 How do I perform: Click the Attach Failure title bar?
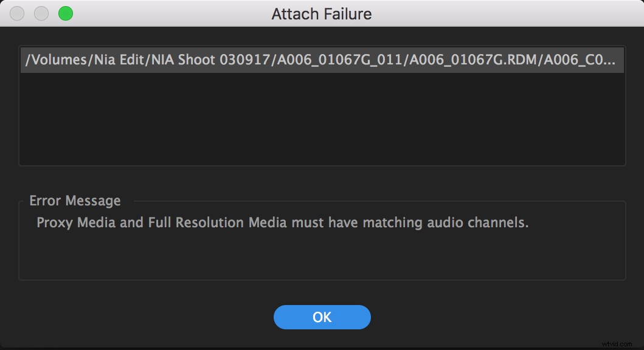[322, 13]
